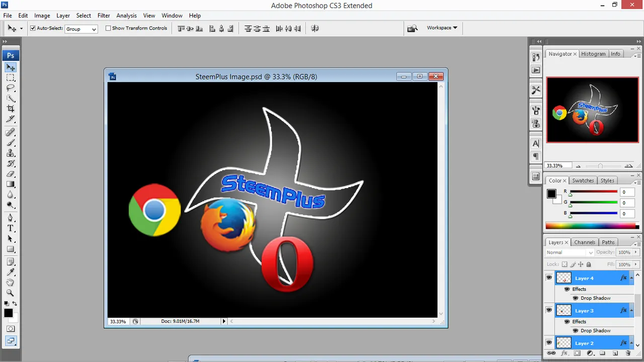Select the Path Selection tool

pyautogui.click(x=11, y=239)
